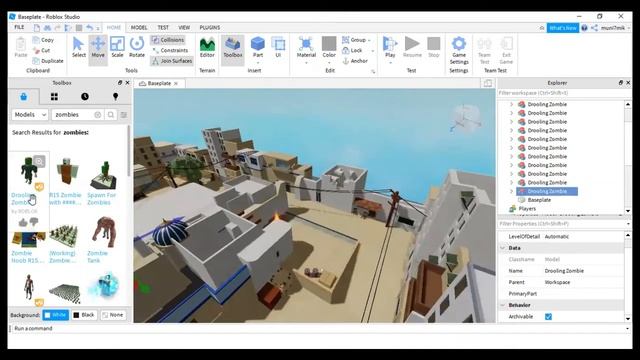Expand the first Drooling Zombie node

pos(511,104)
